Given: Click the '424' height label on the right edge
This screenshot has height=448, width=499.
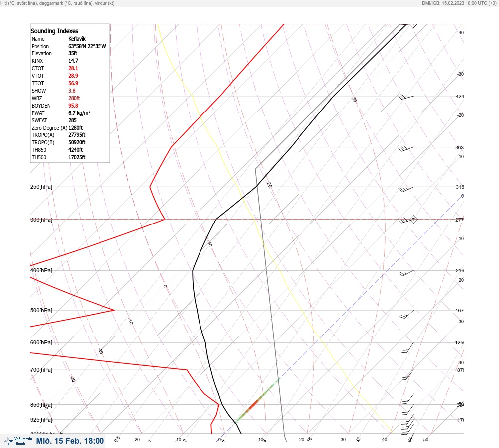Looking at the screenshot, I should 460,96.
